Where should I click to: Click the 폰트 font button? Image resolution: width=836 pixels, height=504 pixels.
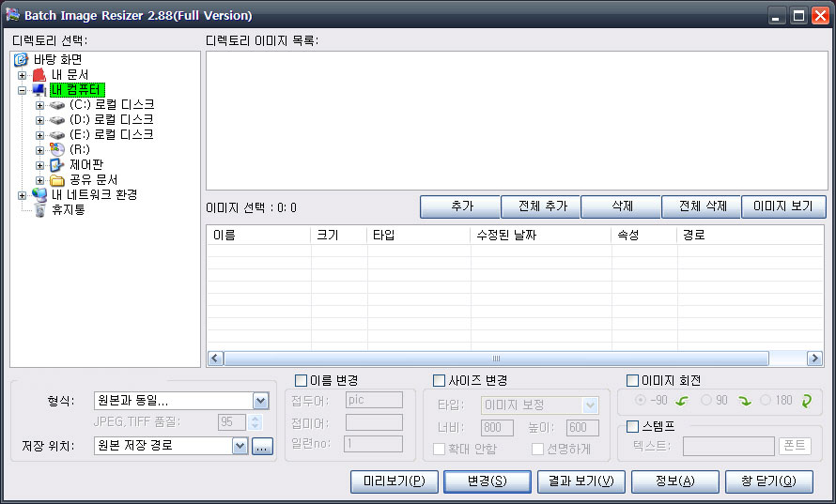pyautogui.click(x=795, y=446)
